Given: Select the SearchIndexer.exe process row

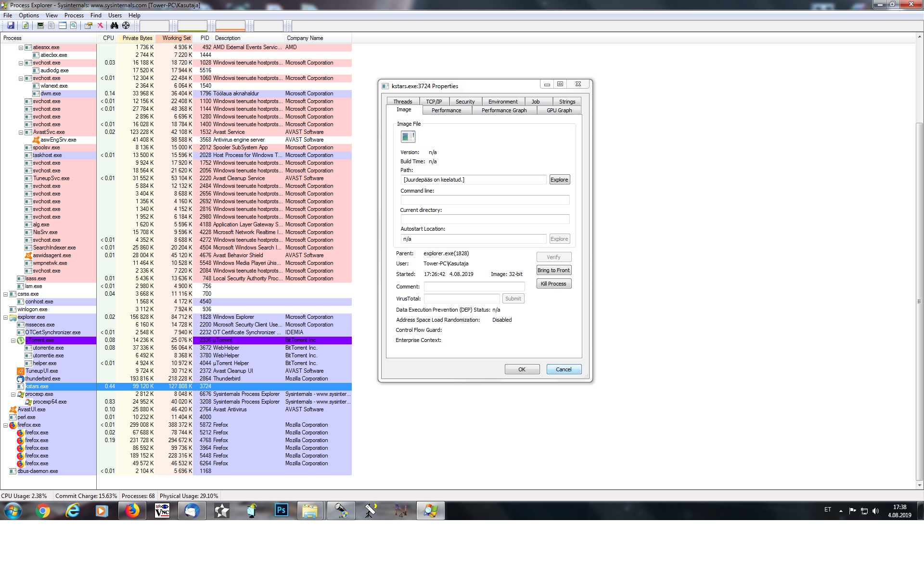Looking at the screenshot, I should pos(176,248).
